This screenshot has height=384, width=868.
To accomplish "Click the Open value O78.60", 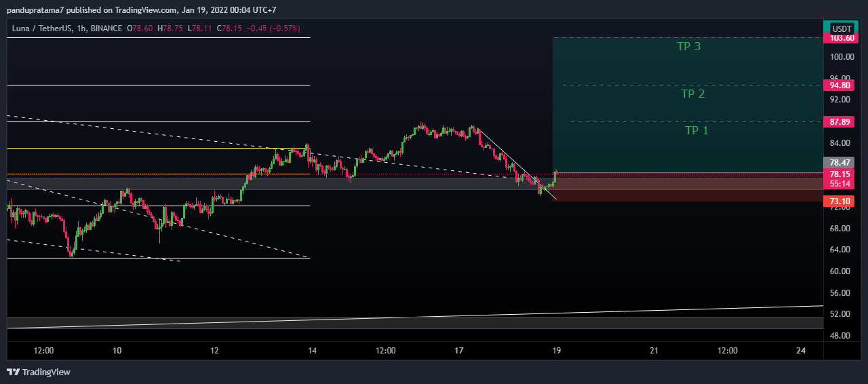I will (x=140, y=28).
